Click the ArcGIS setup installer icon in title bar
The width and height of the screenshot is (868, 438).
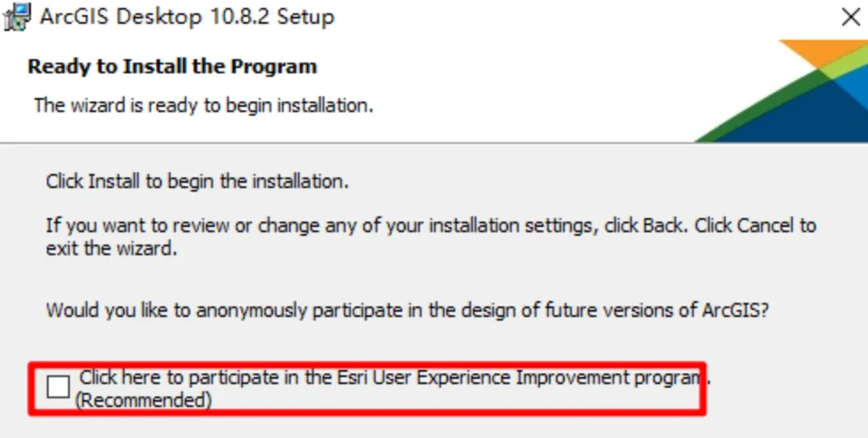pyautogui.click(x=17, y=17)
